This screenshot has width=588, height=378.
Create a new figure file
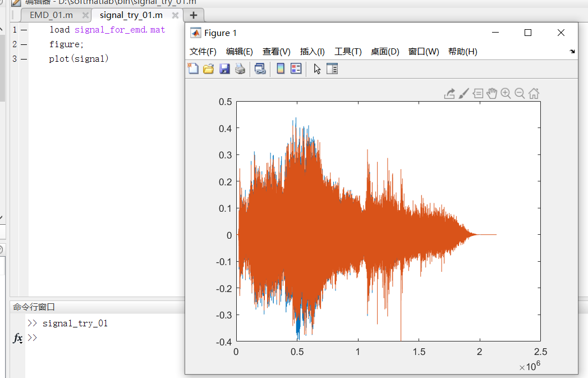(x=194, y=69)
